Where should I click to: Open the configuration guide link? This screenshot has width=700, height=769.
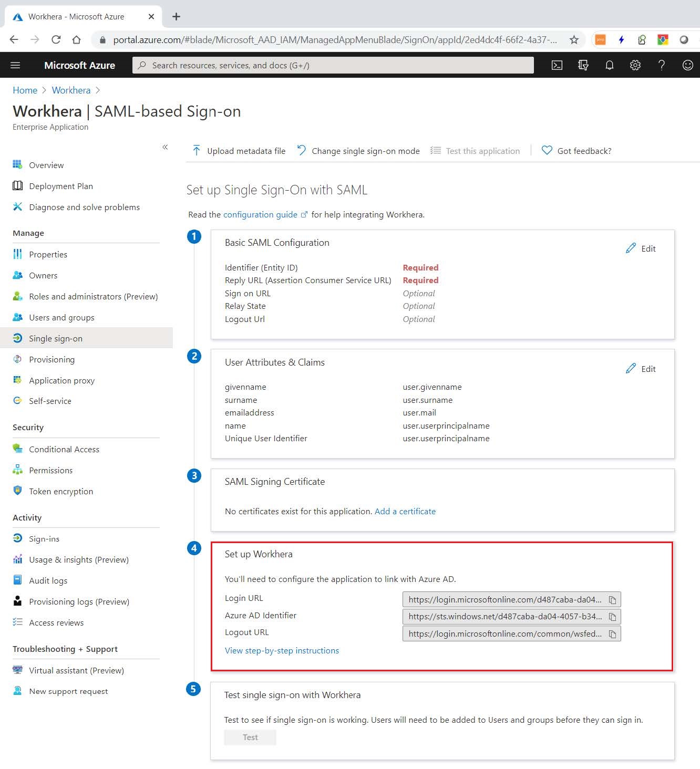click(265, 215)
